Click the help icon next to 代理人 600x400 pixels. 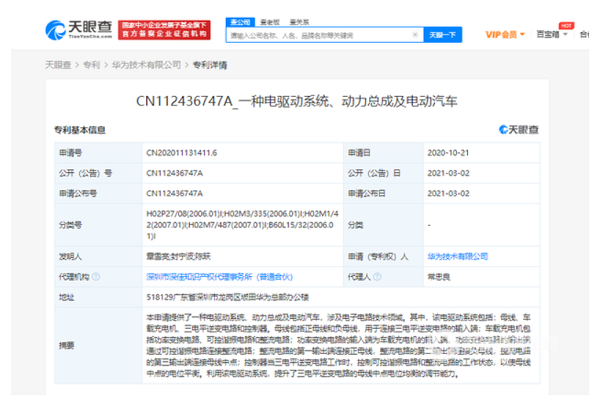(377, 276)
